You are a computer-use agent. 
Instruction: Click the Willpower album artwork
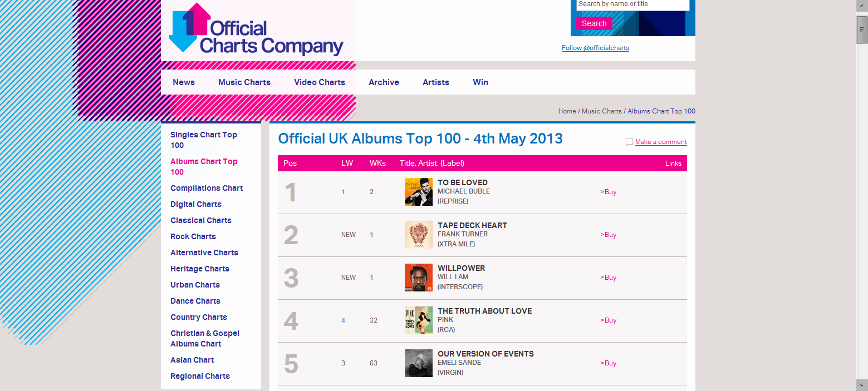pyautogui.click(x=419, y=278)
